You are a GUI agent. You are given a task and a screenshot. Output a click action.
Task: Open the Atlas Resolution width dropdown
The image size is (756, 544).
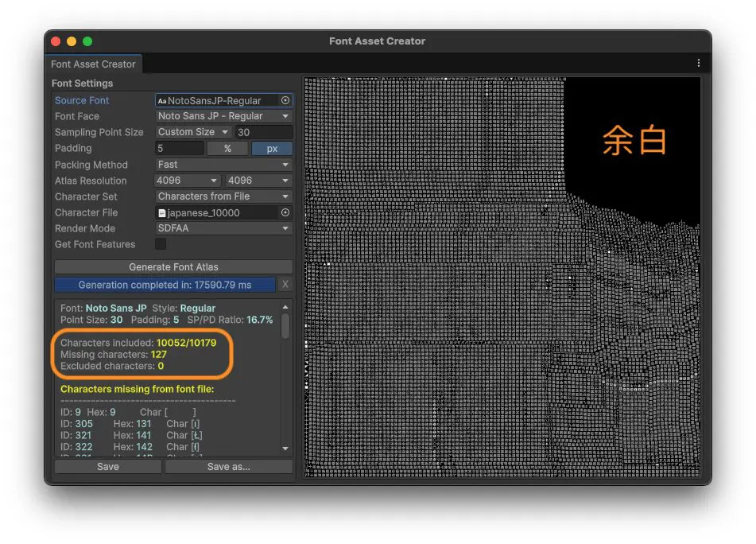tap(186, 181)
